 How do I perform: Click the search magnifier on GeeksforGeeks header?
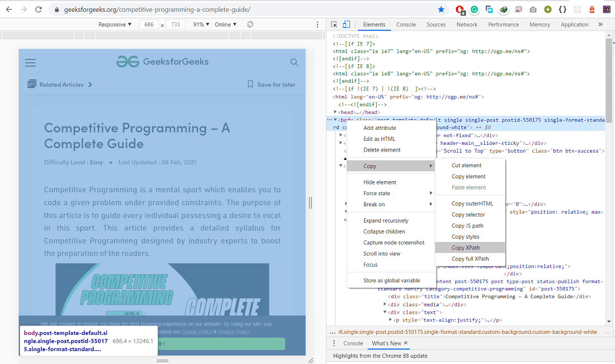pyautogui.click(x=294, y=62)
